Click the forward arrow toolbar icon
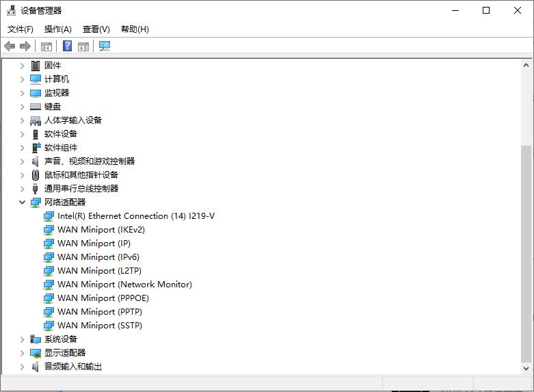This screenshot has height=392, width=534. [25, 46]
